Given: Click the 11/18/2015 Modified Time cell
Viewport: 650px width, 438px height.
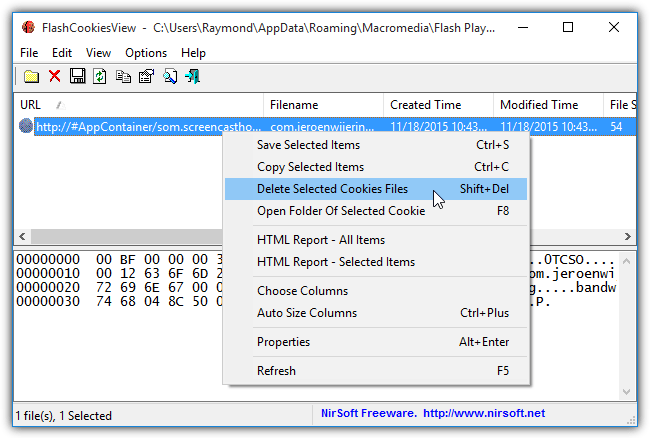Looking at the screenshot, I should pos(548,126).
